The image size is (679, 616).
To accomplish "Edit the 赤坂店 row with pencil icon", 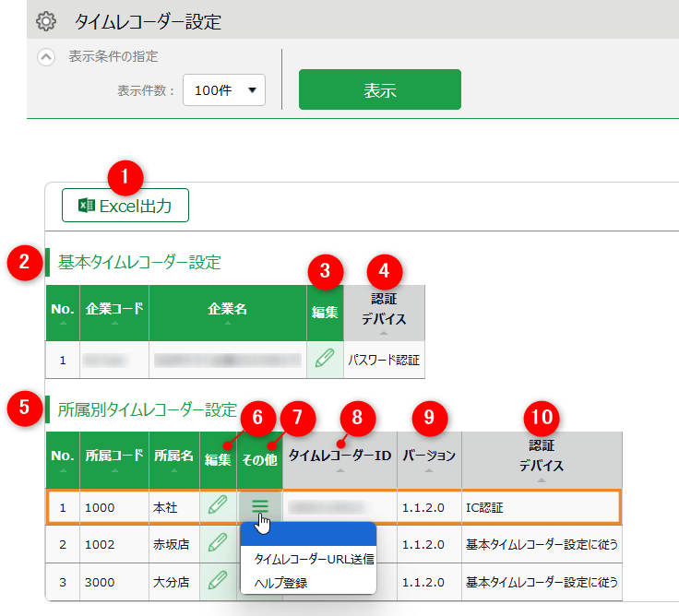I will click(218, 544).
